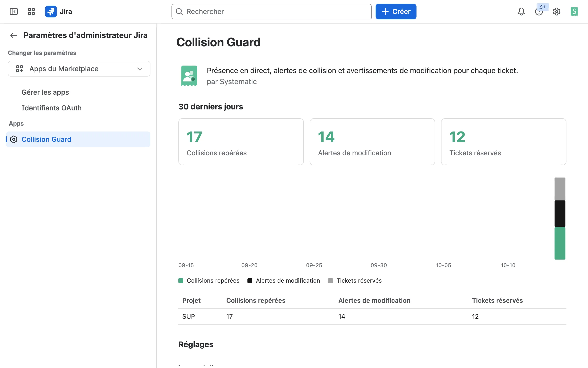Click the 17 Collisions repérées card
Screen dimensions: 588x368
point(241,142)
